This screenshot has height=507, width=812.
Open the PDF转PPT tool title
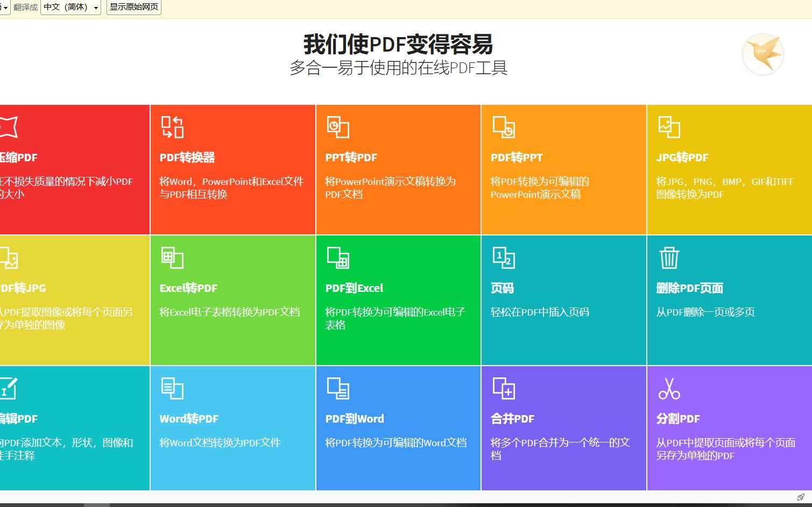pos(517,158)
